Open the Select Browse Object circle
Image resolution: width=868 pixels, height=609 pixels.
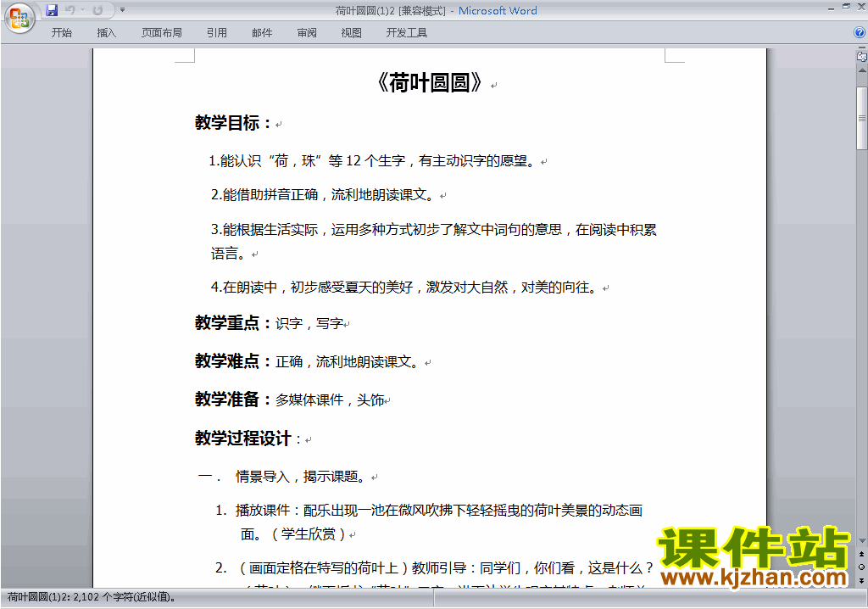(x=862, y=567)
